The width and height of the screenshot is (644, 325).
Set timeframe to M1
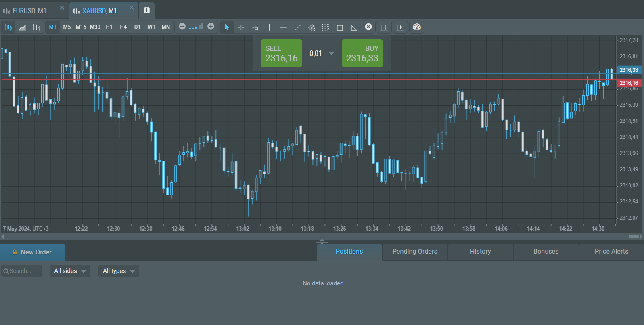pos(52,27)
